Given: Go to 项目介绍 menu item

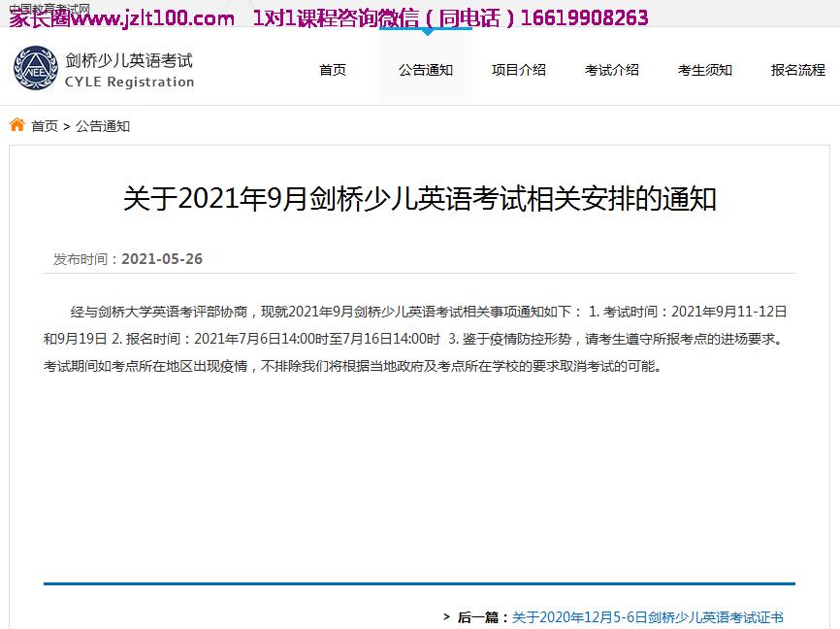Looking at the screenshot, I should [519, 70].
